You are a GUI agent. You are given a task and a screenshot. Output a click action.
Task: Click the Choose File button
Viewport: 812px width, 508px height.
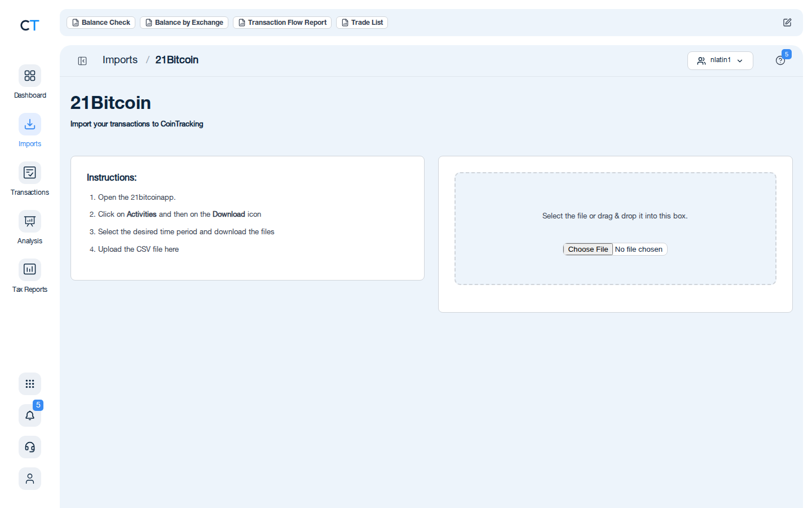click(588, 249)
